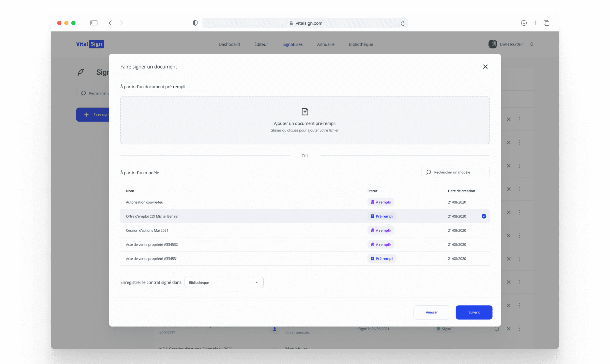Select the Autorisation couvre-feu model row
The image size is (610, 364).
(x=144, y=202)
